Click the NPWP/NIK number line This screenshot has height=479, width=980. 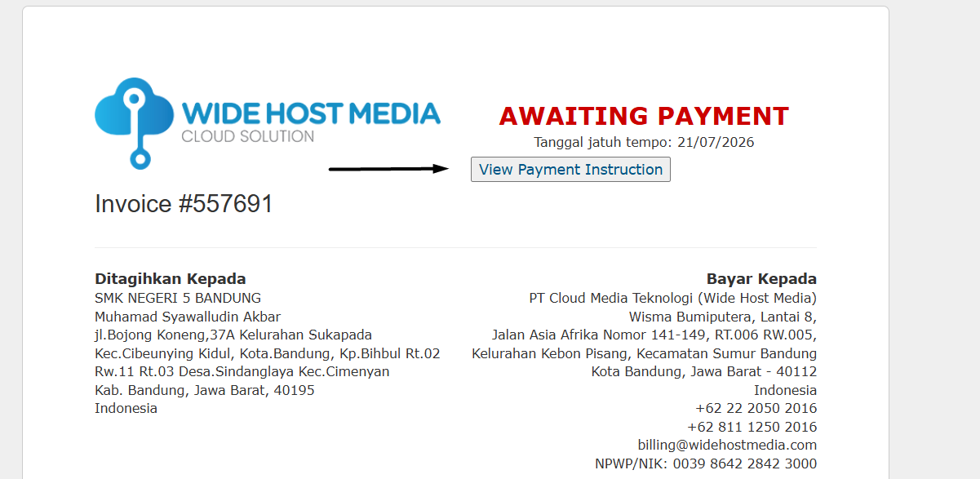(x=706, y=463)
